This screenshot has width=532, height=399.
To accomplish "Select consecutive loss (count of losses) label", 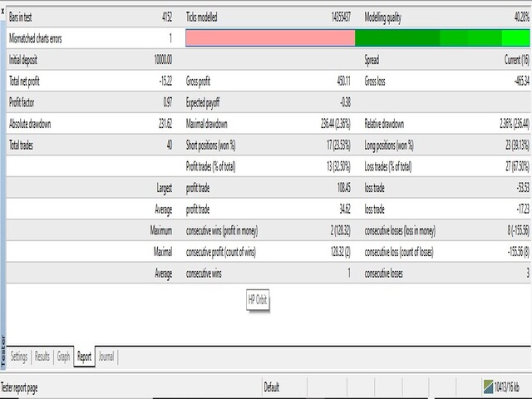I will click(399, 252).
